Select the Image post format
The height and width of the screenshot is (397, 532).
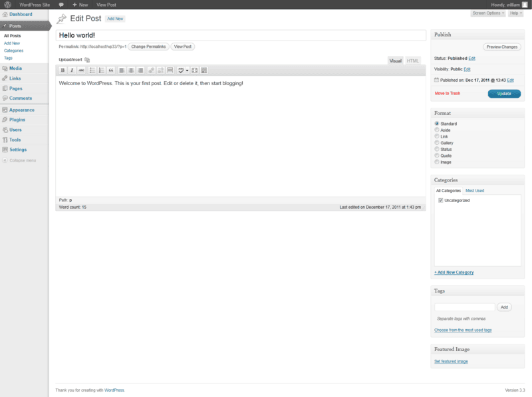[x=437, y=162]
